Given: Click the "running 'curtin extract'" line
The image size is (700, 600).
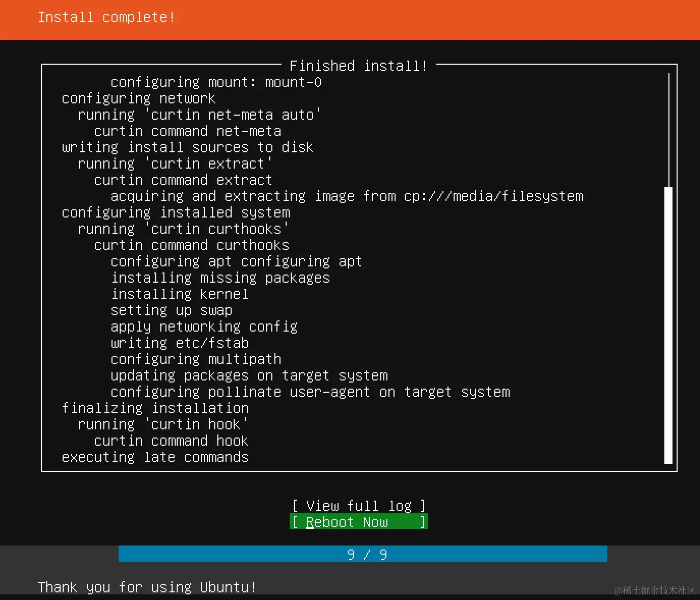Looking at the screenshot, I should [x=175, y=163].
